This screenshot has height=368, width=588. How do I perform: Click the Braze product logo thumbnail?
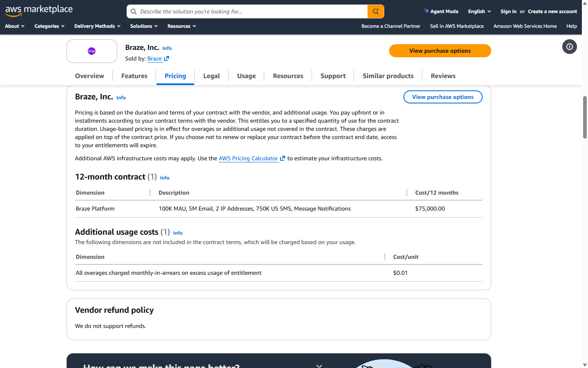tap(92, 51)
